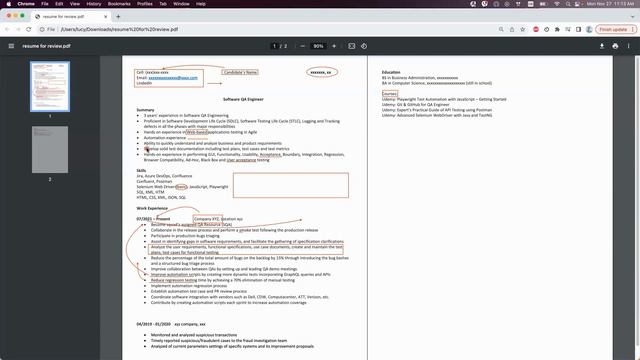Screen dimensions: 640x360
Task: Click the Wi-Fi icon in menu bar
Action: (557, 4)
